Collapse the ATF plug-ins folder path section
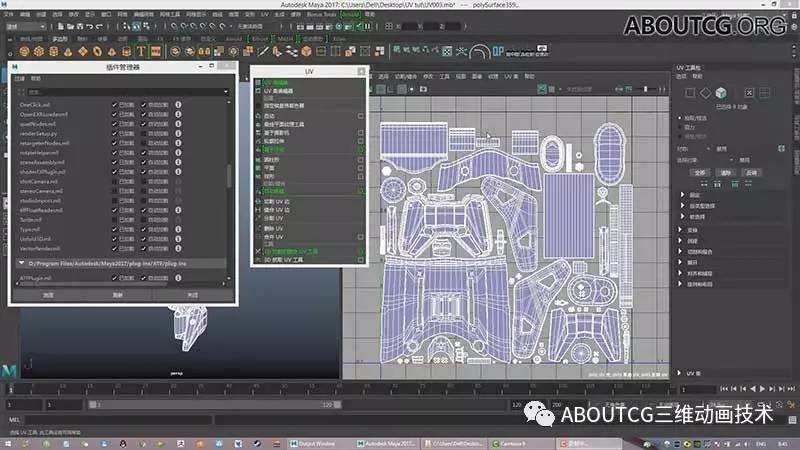 tap(21, 263)
